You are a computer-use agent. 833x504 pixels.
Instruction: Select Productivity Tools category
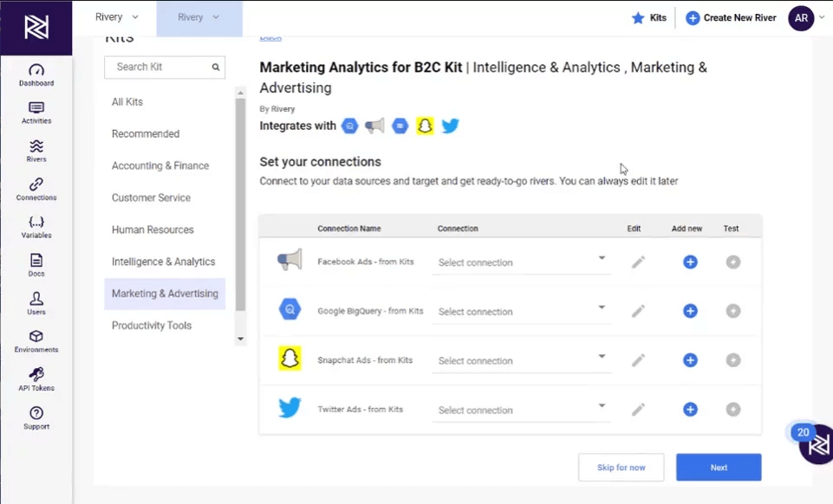165,326
